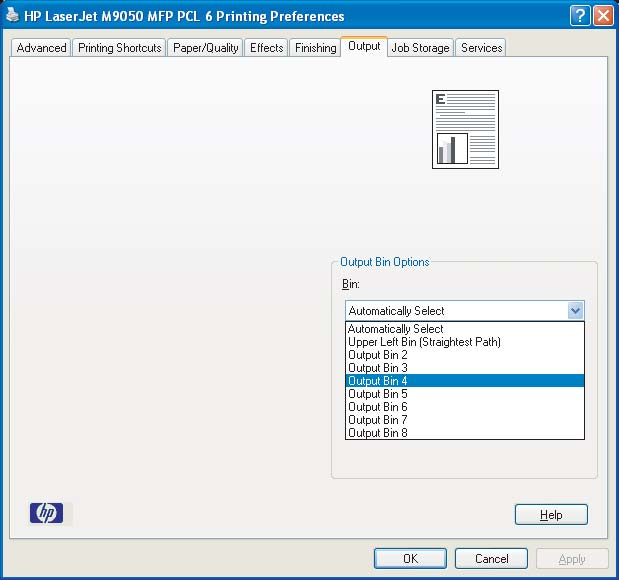This screenshot has width=619, height=580.
Task: Close the Printing Preferences dialog
Action: pos(604,16)
